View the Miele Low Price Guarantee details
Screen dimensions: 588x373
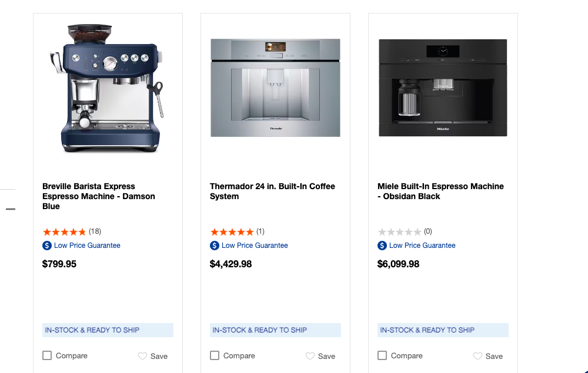click(x=422, y=246)
